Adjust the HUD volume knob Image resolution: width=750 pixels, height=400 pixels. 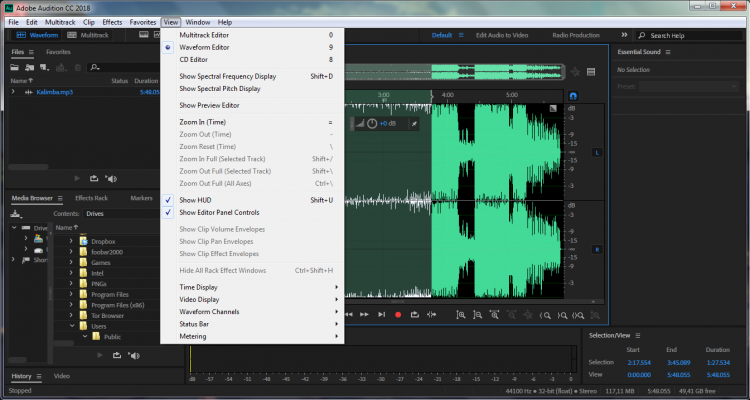coord(371,123)
